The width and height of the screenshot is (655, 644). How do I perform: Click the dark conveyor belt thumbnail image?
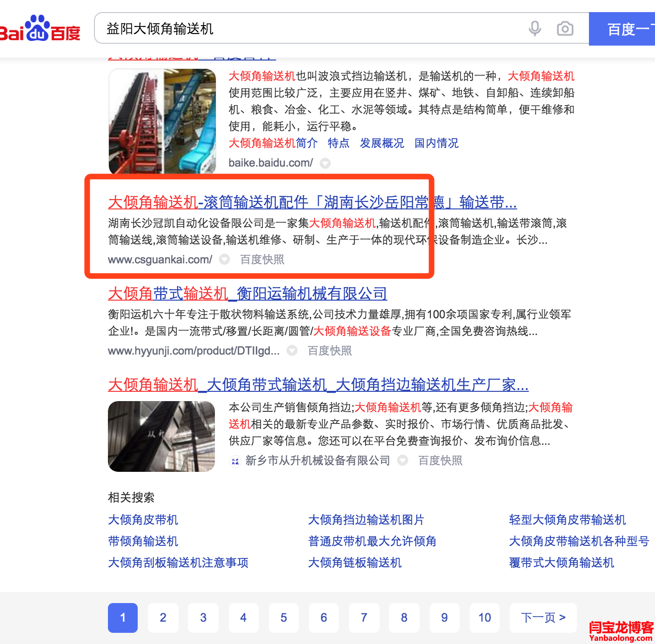[x=161, y=436]
